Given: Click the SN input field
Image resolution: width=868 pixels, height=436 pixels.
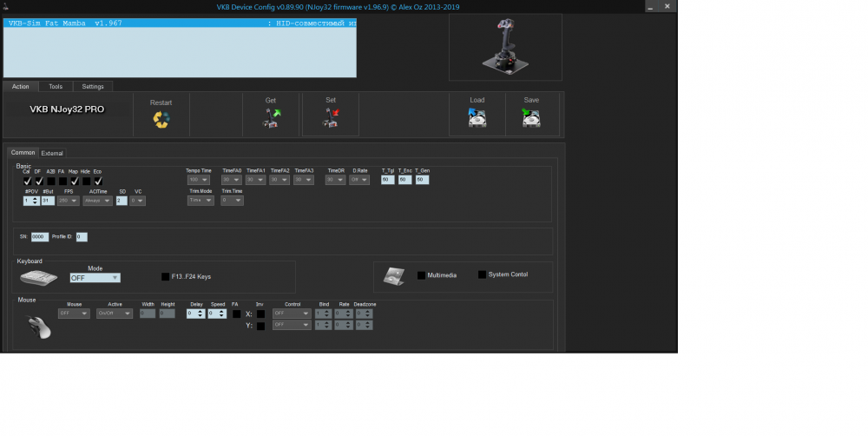Looking at the screenshot, I should coord(40,236).
